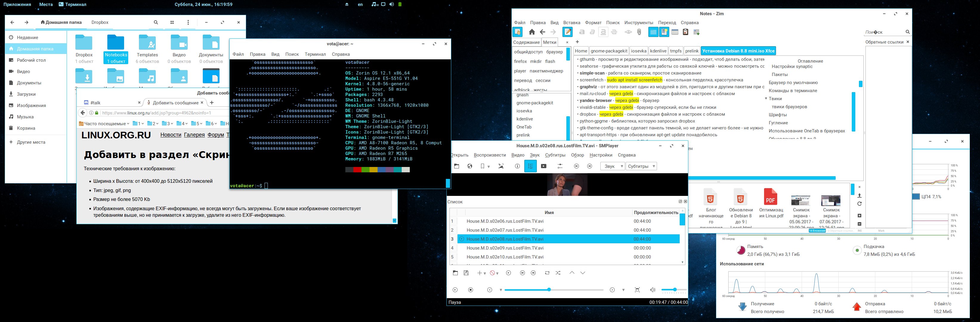Expand remove-from-playlist dropdown

click(497, 273)
